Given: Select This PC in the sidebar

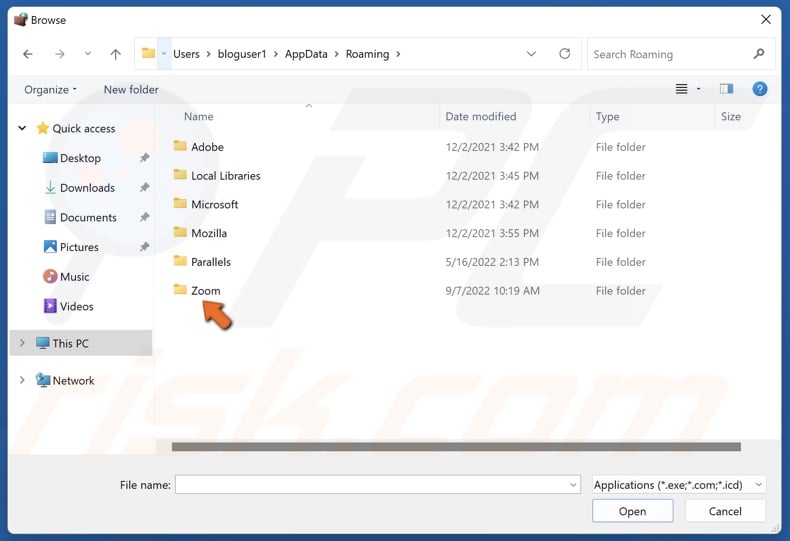Looking at the screenshot, I should click(71, 344).
